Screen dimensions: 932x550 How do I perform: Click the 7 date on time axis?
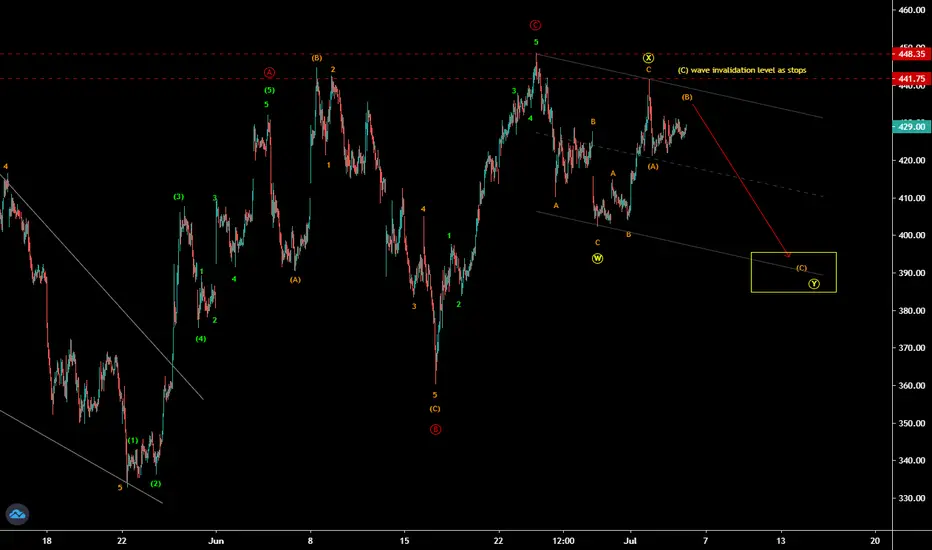tap(706, 541)
